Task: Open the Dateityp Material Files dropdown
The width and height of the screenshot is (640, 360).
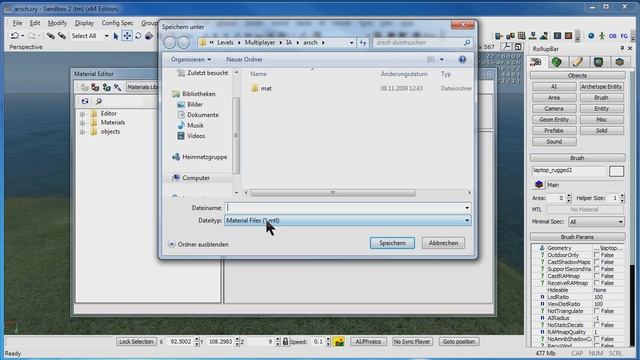Action: pyautogui.click(x=347, y=220)
